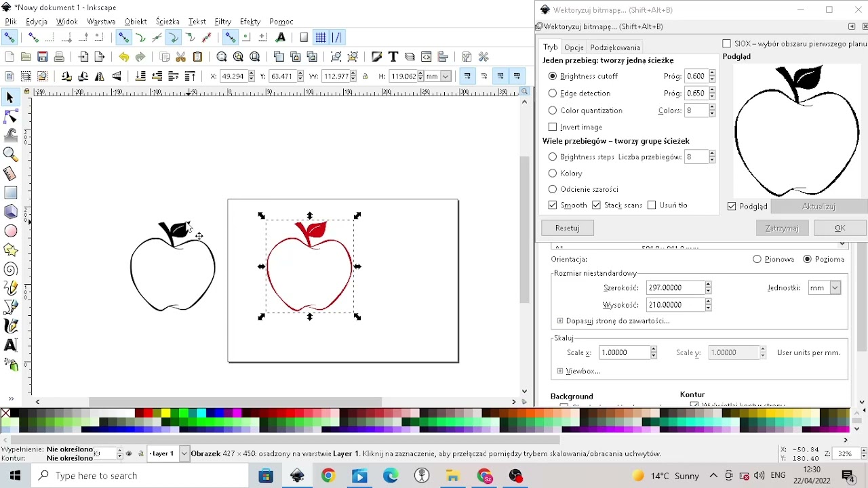Adjust Scale x spinner arrows

tap(654, 352)
